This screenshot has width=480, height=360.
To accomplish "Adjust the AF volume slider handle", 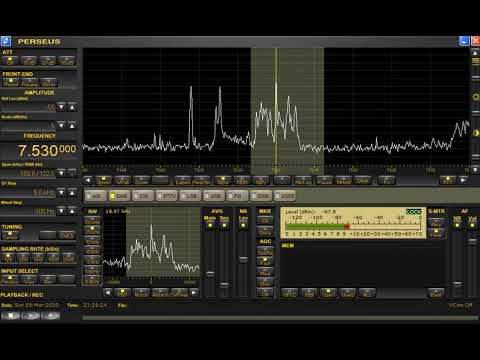I will (x=472, y=241).
